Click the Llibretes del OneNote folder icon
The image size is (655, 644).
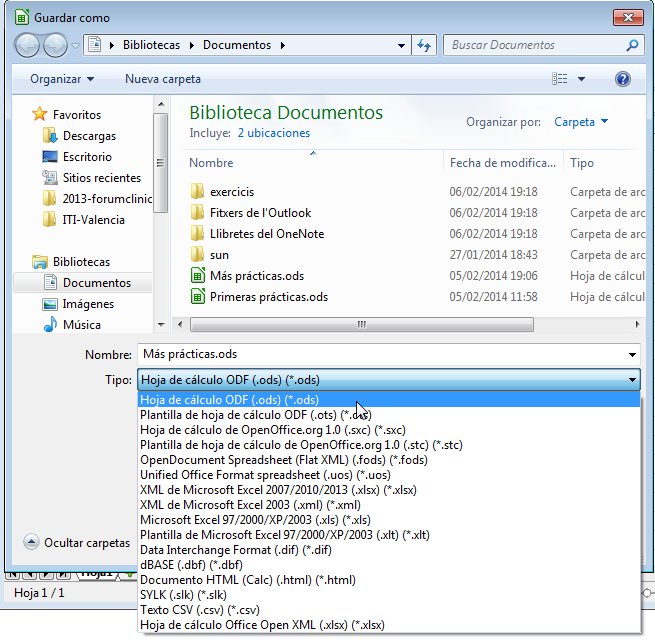point(197,233)
